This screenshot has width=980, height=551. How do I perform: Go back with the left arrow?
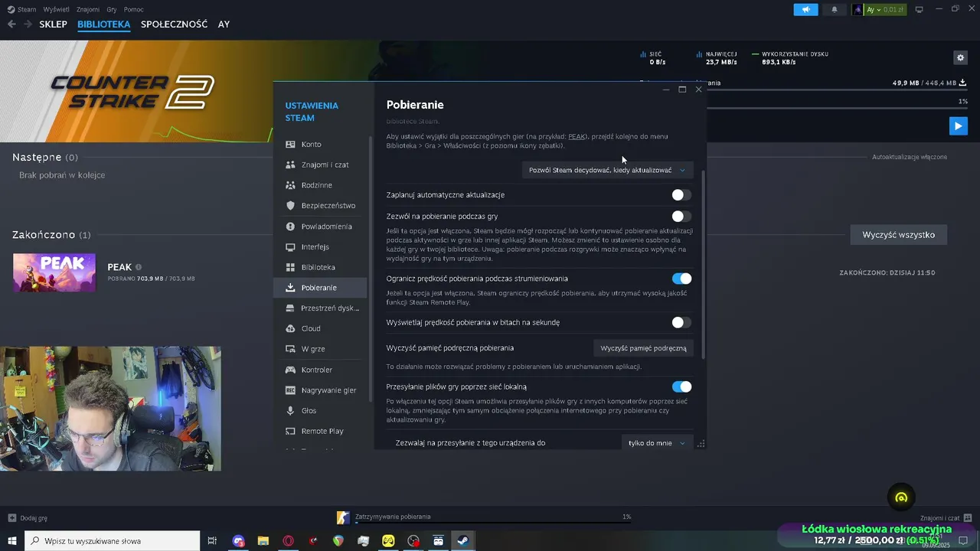pos(11,24)
